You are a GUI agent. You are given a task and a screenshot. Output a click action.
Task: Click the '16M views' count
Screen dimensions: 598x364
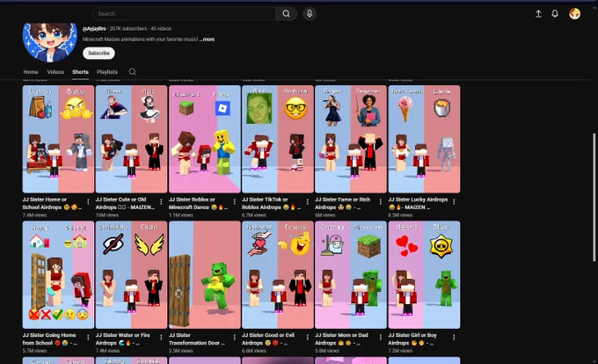pos(107,215)
